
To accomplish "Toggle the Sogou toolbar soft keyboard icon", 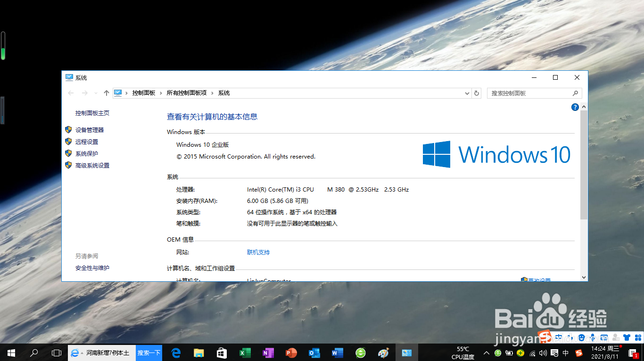I will [x=604, y=337].
